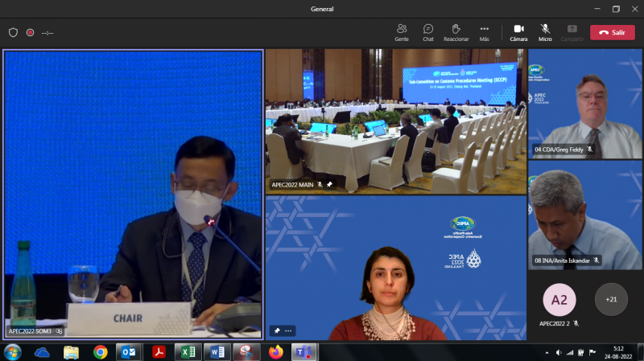Open the meeting Chat

click(428, 32)
